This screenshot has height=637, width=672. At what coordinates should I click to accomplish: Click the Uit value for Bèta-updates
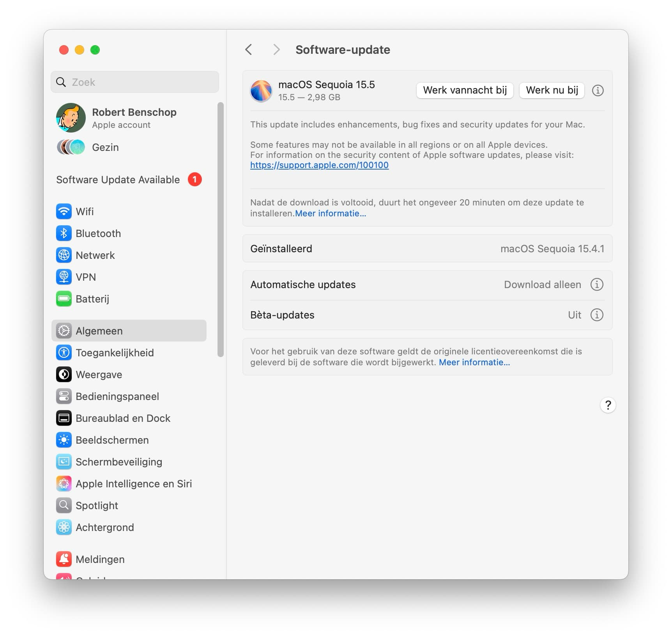coord(575,315)
